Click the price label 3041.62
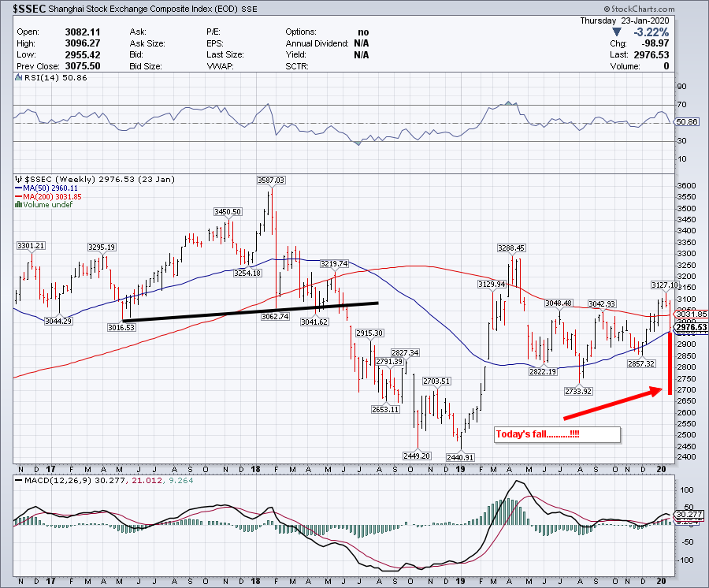The width and height of the screenshot is (709, 588). (x=314, y=322)
